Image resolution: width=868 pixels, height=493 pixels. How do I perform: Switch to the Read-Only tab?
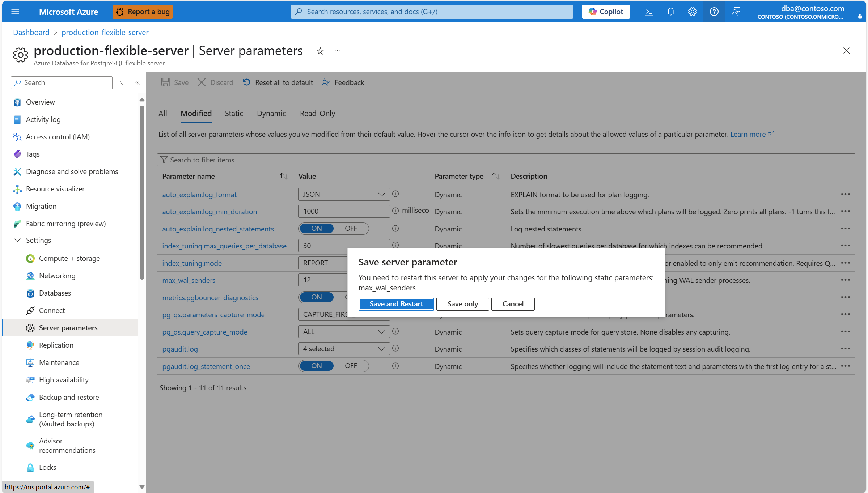[x=317, y=114]
